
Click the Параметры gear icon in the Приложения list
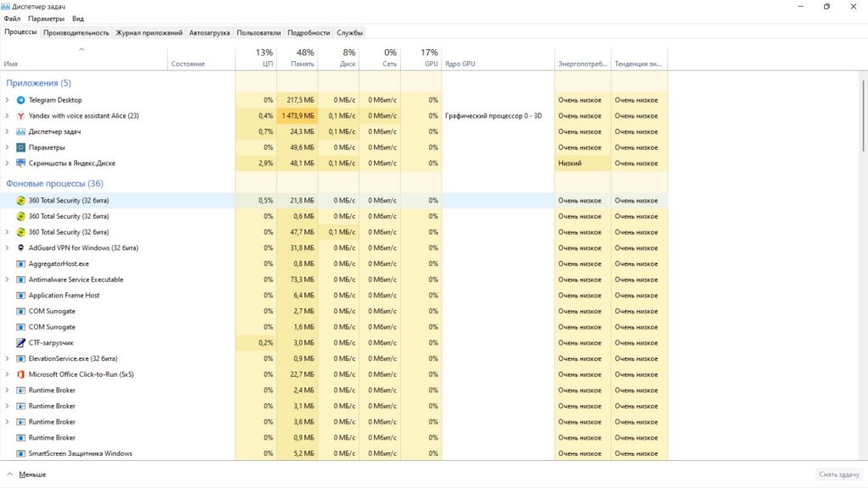pos(20,147)
